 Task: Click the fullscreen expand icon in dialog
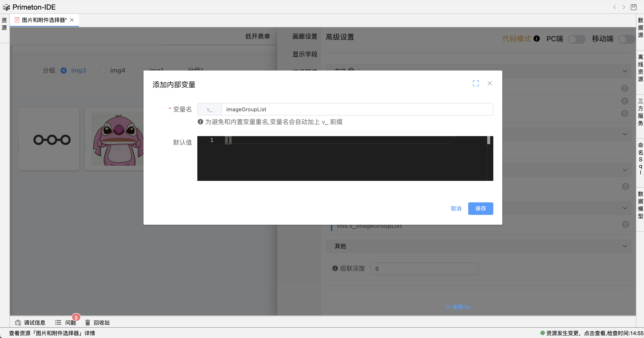click(x=476, y=83)
